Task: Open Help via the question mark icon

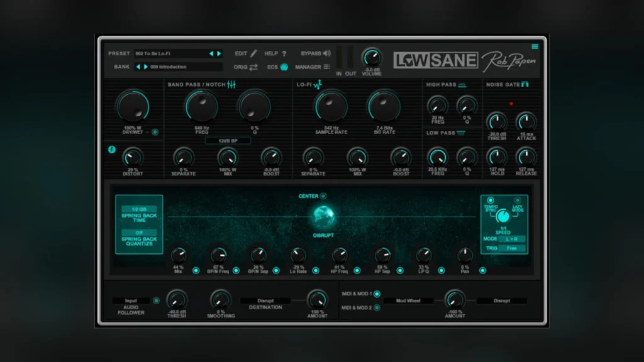Action: tap(284, 54)
